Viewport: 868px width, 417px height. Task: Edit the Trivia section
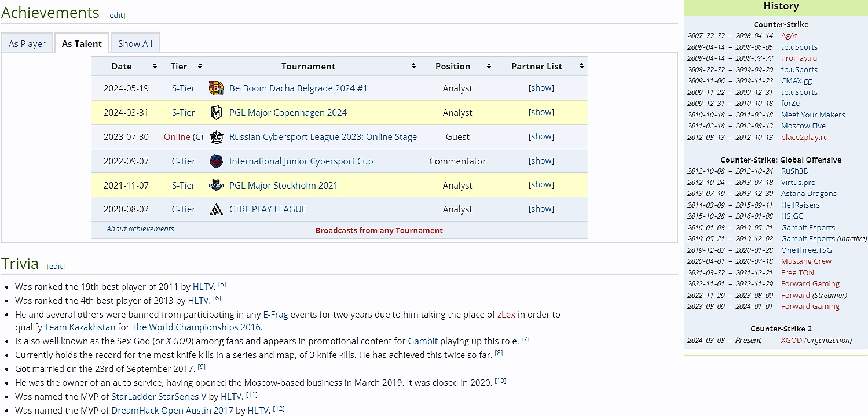click(56, 267)
